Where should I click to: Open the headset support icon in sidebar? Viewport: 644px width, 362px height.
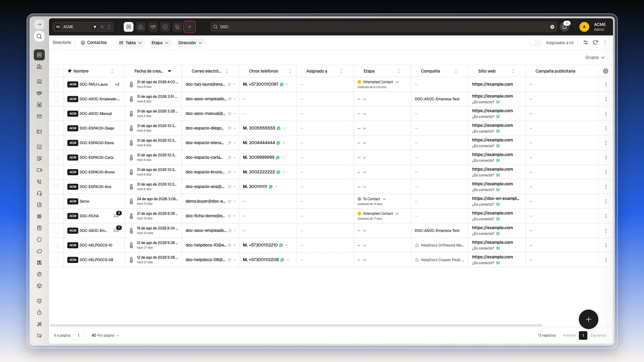coord(39,193)
